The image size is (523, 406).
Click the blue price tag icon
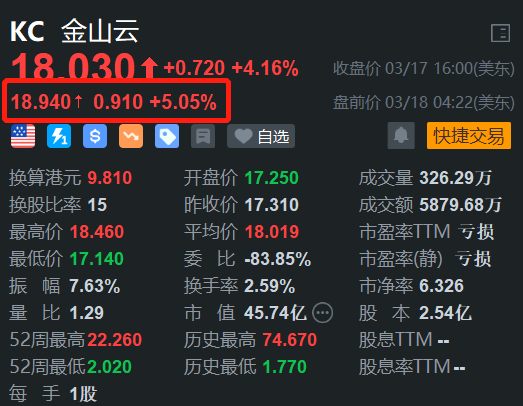[167, 136]
